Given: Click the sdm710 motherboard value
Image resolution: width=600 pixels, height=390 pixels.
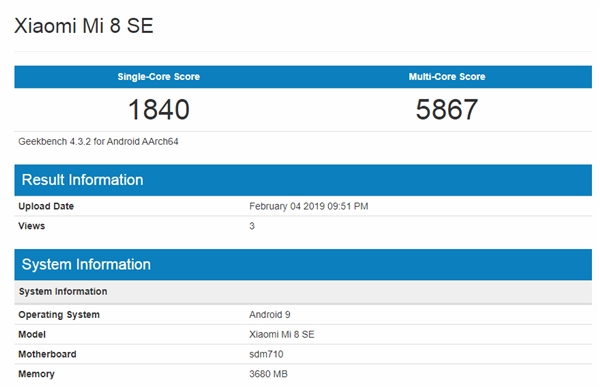Looking at the screenshot, I should 266,354.
